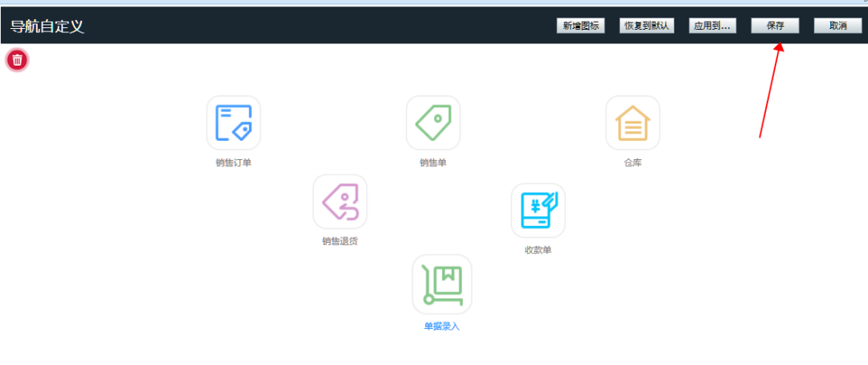Cancel changes with the 取消 button

[x=837, y=26]
